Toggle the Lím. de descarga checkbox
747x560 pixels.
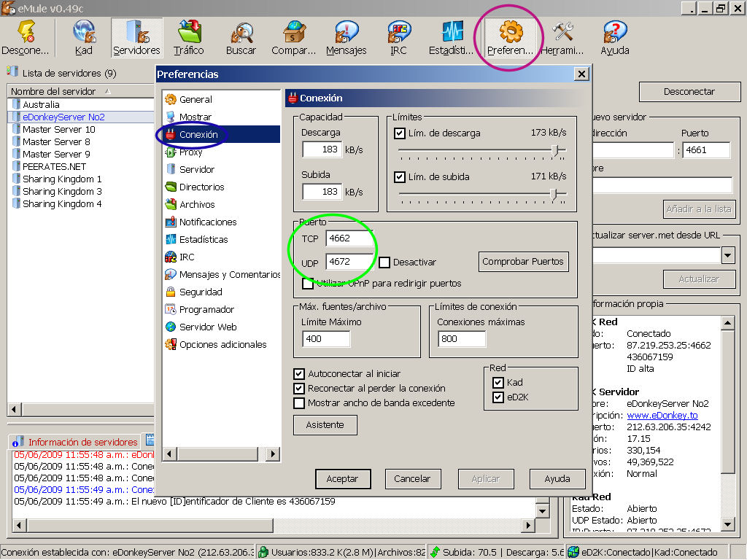(400, 133)
